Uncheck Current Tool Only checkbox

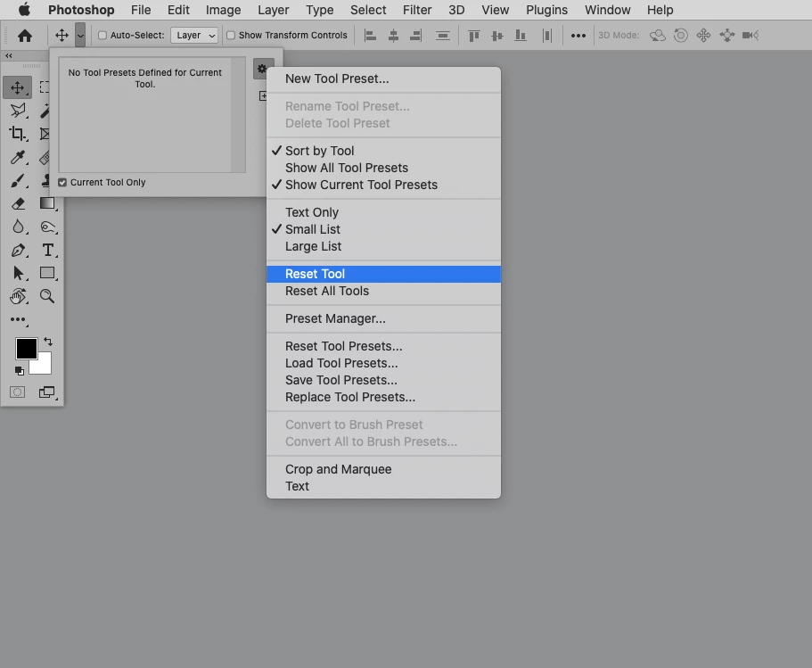click(62, 183)
